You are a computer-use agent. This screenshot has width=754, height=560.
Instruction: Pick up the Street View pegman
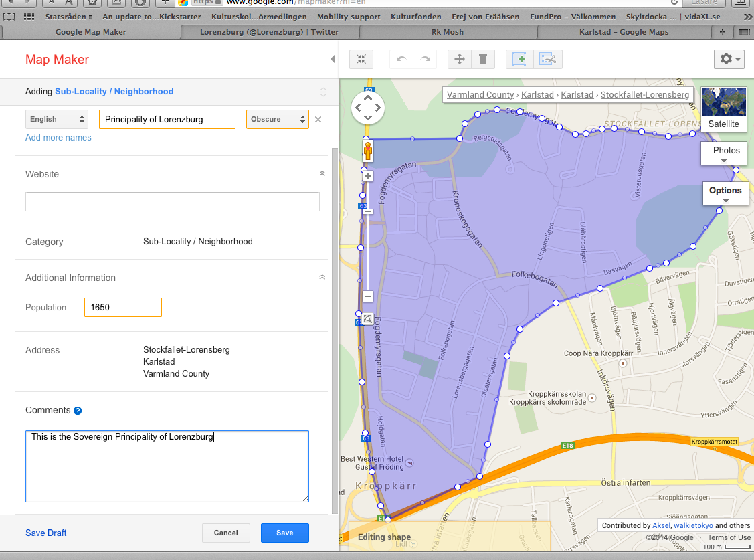(x=368, y=151)
